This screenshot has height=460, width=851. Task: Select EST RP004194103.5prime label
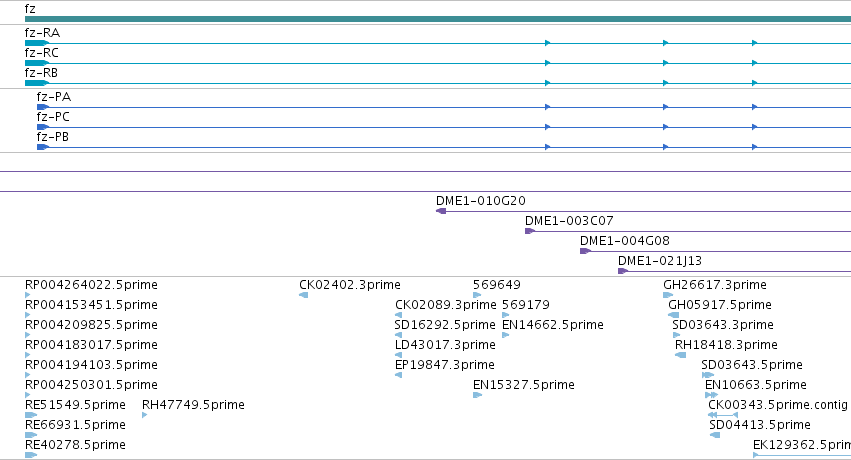pos(91,365)
